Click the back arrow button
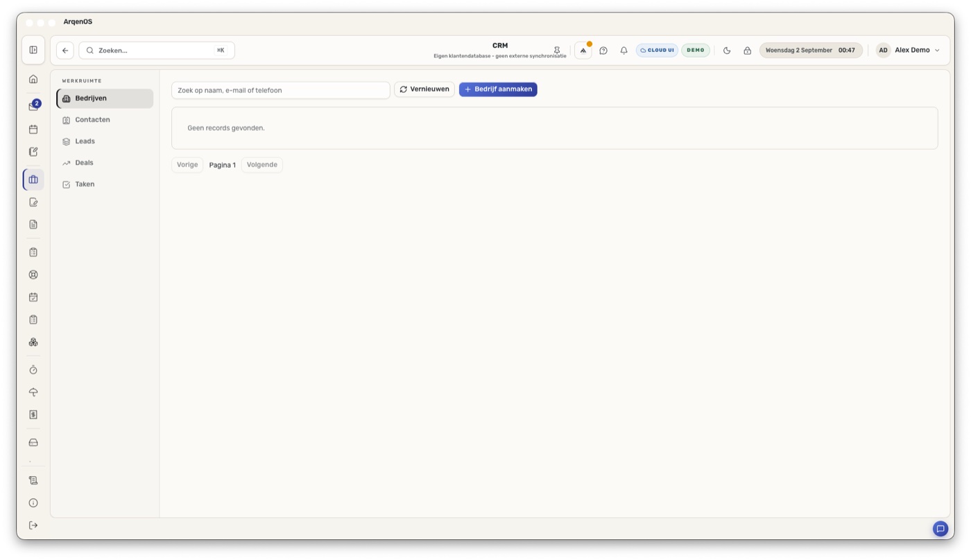 click(x=65, y=50)
